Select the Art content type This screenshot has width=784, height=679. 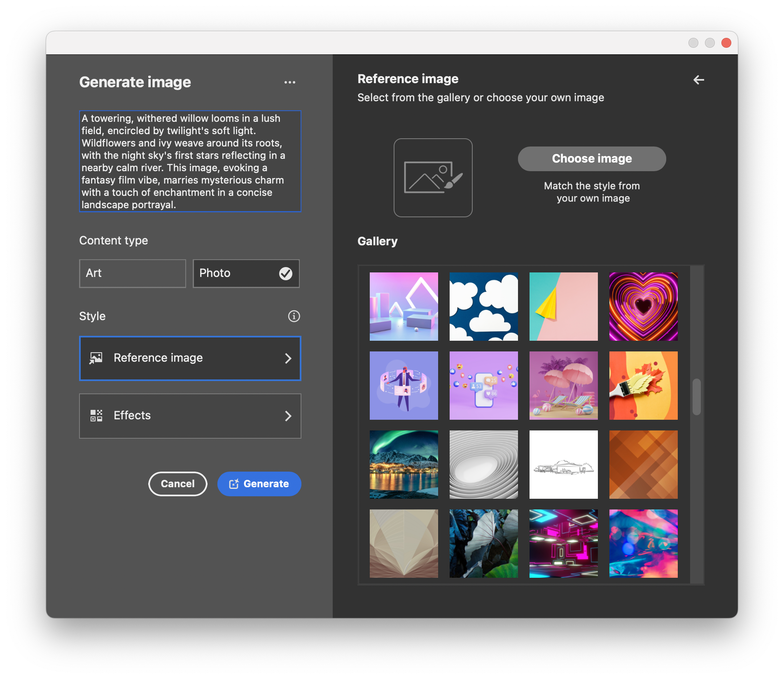[133, 273]
